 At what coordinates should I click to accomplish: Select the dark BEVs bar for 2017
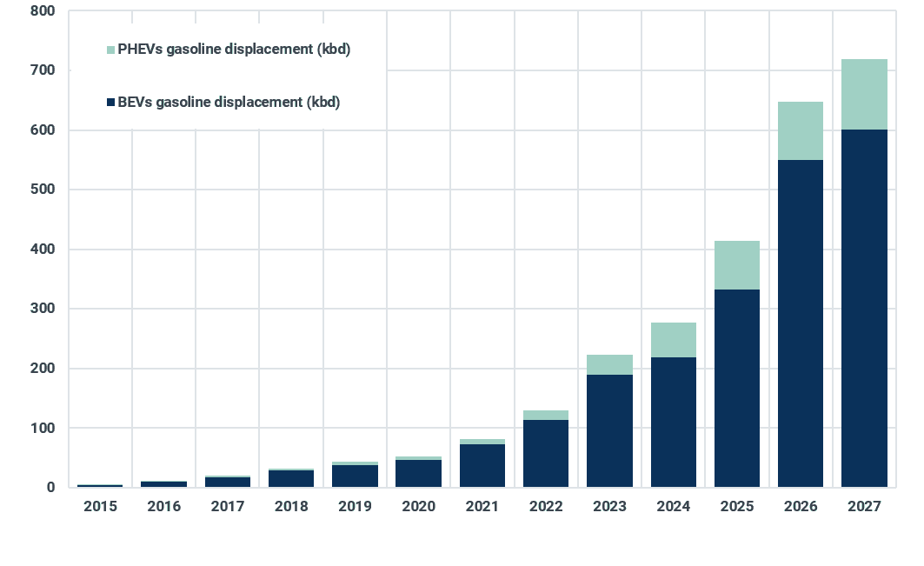pos(228,483)
